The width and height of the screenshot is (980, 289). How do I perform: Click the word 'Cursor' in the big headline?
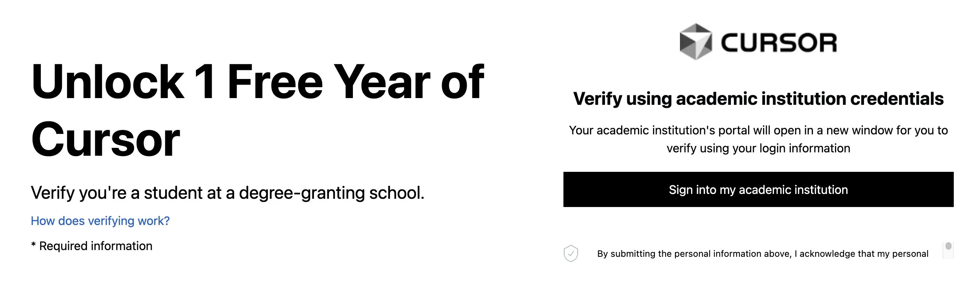(105, 139)
